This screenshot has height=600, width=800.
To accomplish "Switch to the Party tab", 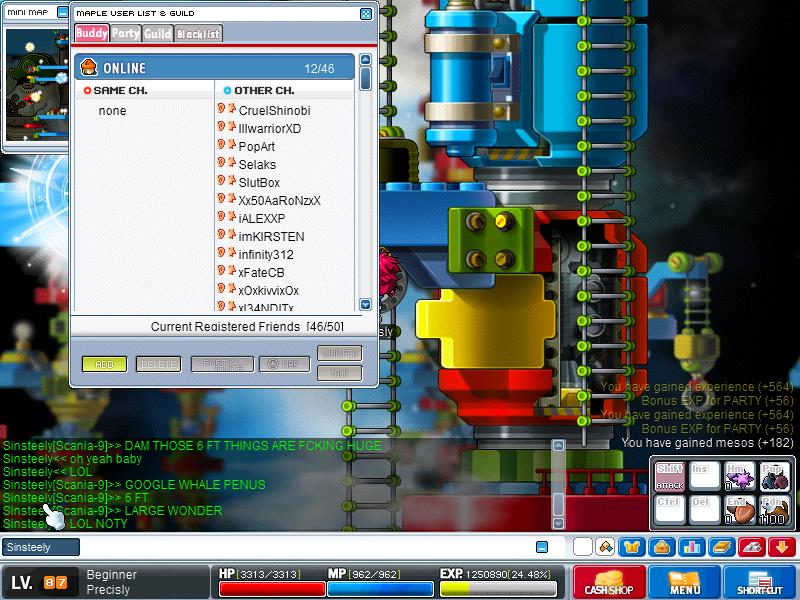I will pyautogui.click(x=126, y=33).
